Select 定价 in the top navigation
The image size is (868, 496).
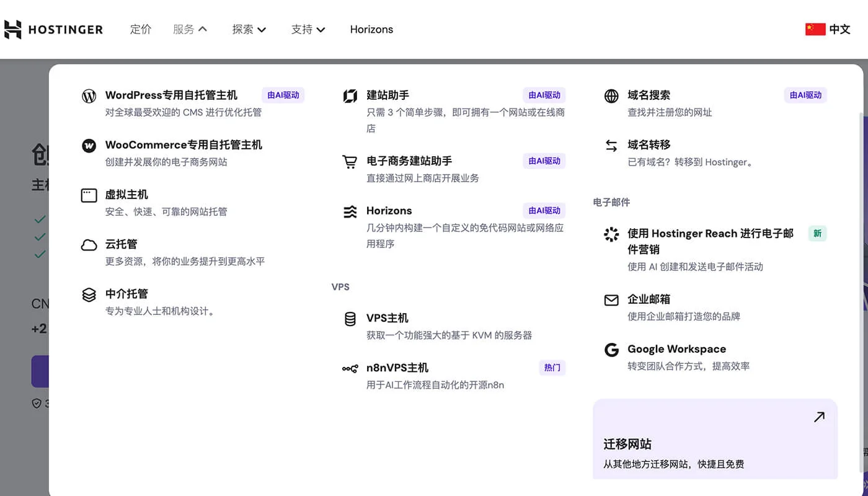coord(141,29)
